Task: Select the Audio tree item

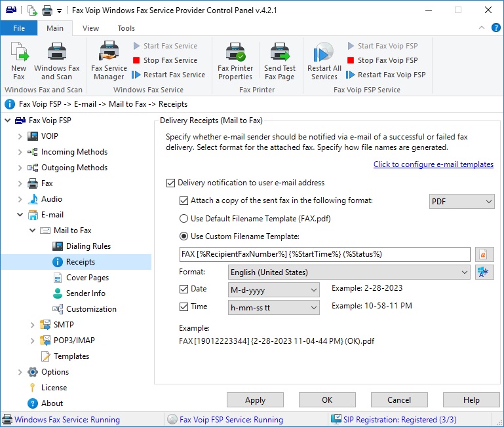Action: tap(45, 199)
